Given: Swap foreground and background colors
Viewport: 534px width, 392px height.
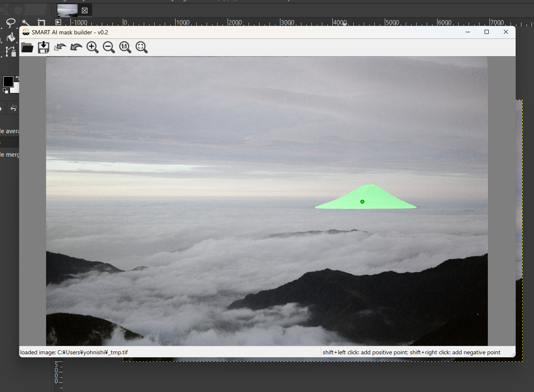Looking at the screenshot, I should tap(17, 78).
